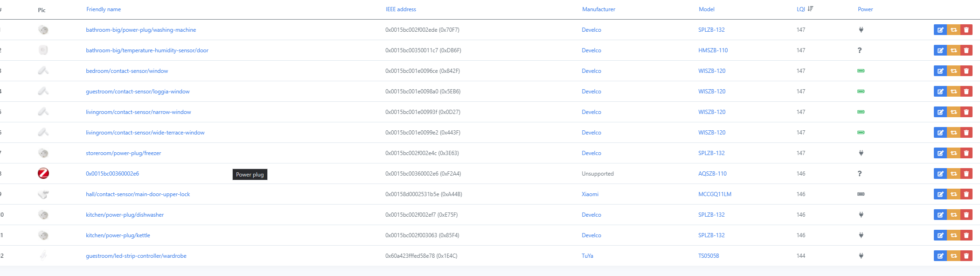
Task: Sort by the Model column header
Action: tap(706, 9)
